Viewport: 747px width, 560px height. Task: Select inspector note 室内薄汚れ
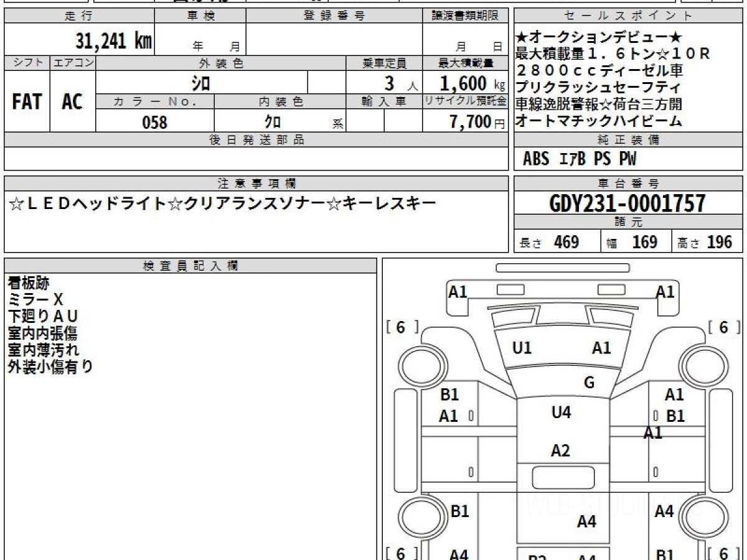pyautogui.click(x=44, y=350)
